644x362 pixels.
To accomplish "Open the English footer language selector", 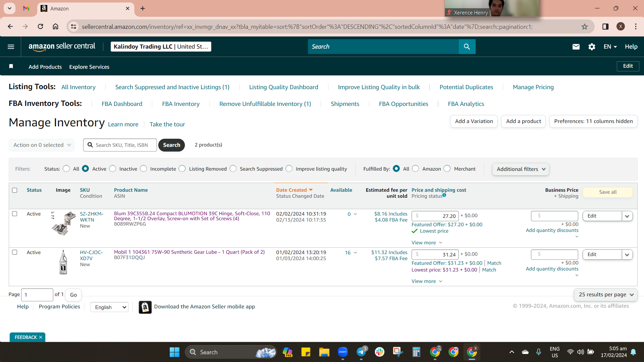I will (x=109, y=307).
